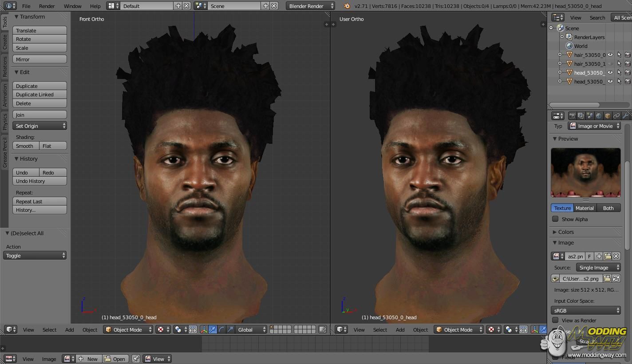The image size is (632, 364).
Task: Collapse the Transform panel
Action: [16, 17]
